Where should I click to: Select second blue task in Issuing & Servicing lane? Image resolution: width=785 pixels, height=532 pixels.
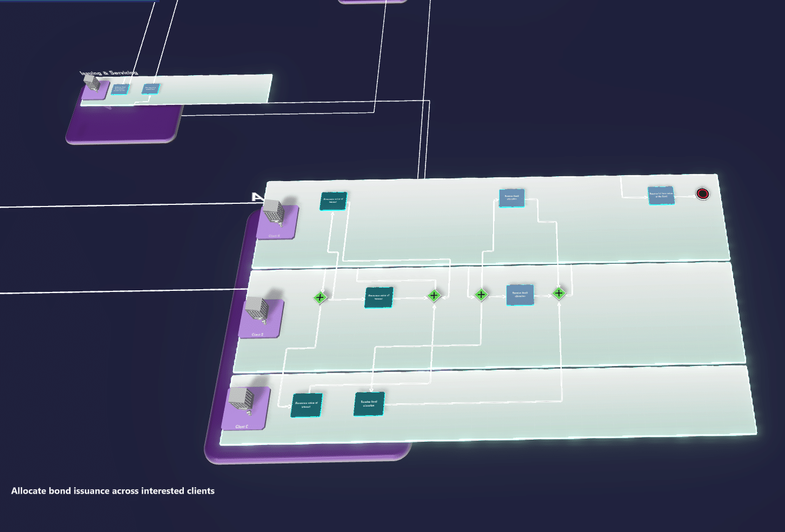click(x=151, y=89)
